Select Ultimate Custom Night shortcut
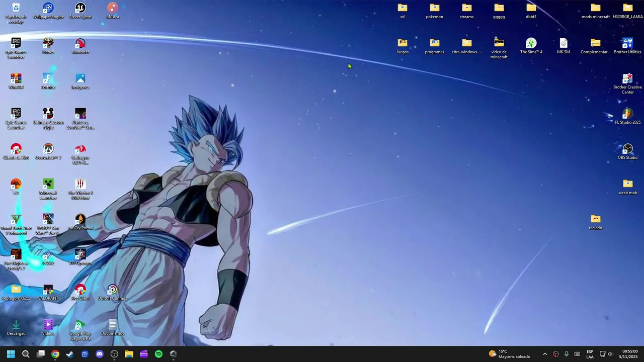This screenshot has width=644, height=362. [48, 119]
